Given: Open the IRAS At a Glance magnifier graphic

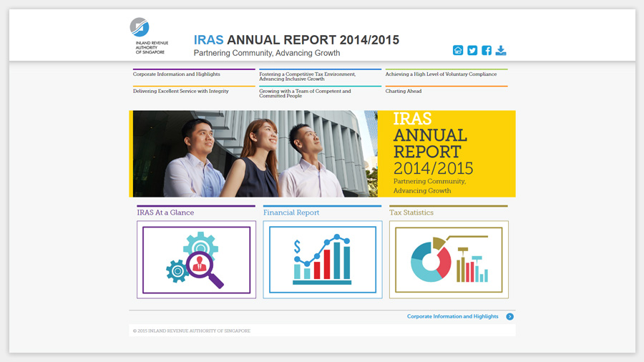Looking at the screenshot, I should pos(196,260).
